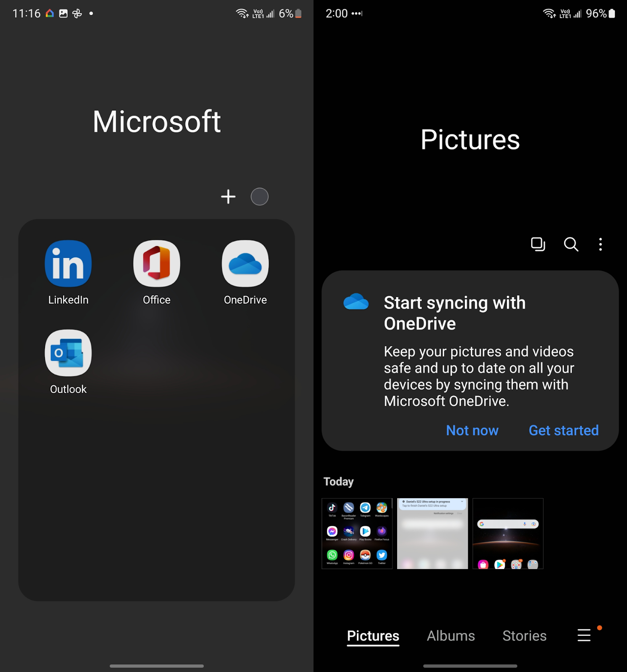The height and width of the screenshot is (672, 627).
Task: Switch to the Stories tab
Action: [524, 636]
